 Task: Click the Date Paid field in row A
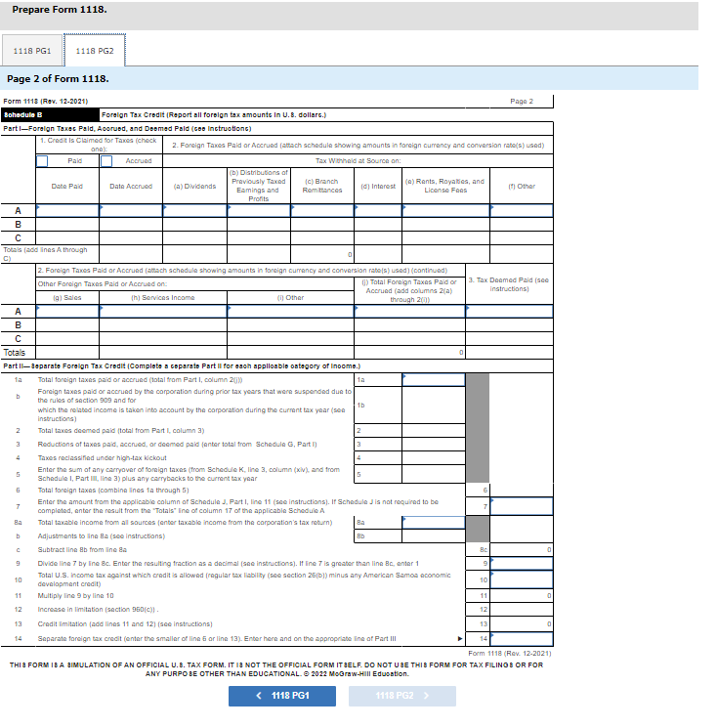click(67, 211)
